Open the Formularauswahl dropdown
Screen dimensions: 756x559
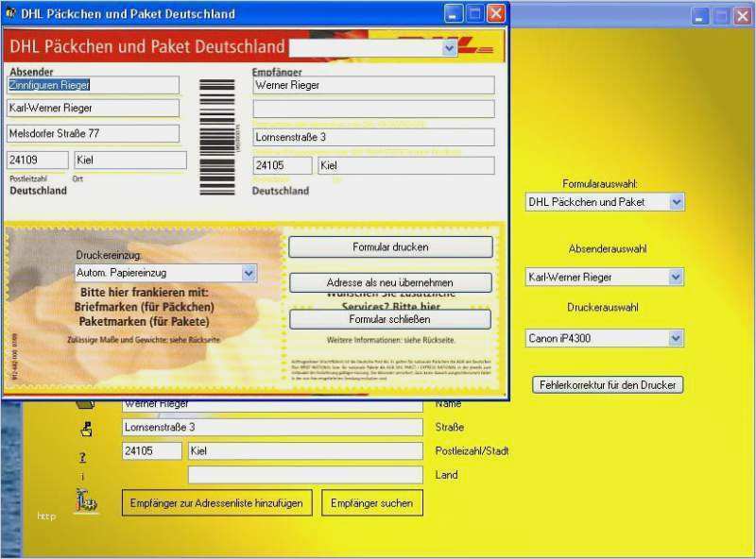point(676,202)
